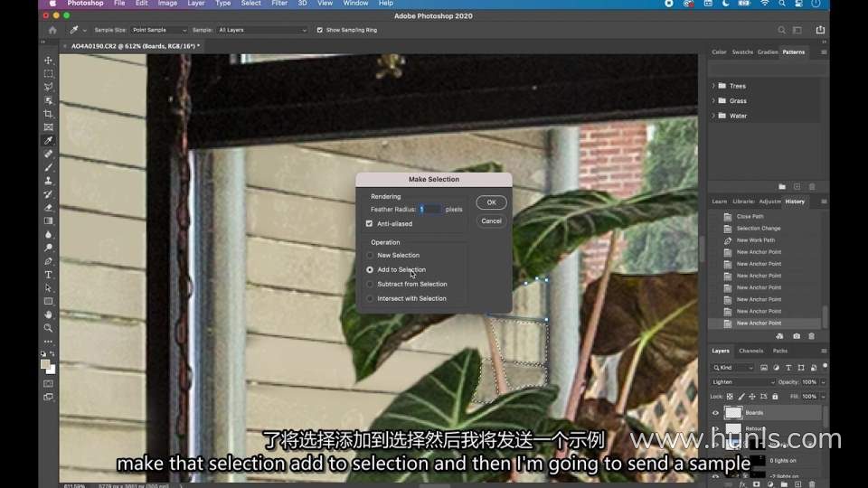Select the Type tool
Viewport: 868px width, 488px height.
coord(49,275)
